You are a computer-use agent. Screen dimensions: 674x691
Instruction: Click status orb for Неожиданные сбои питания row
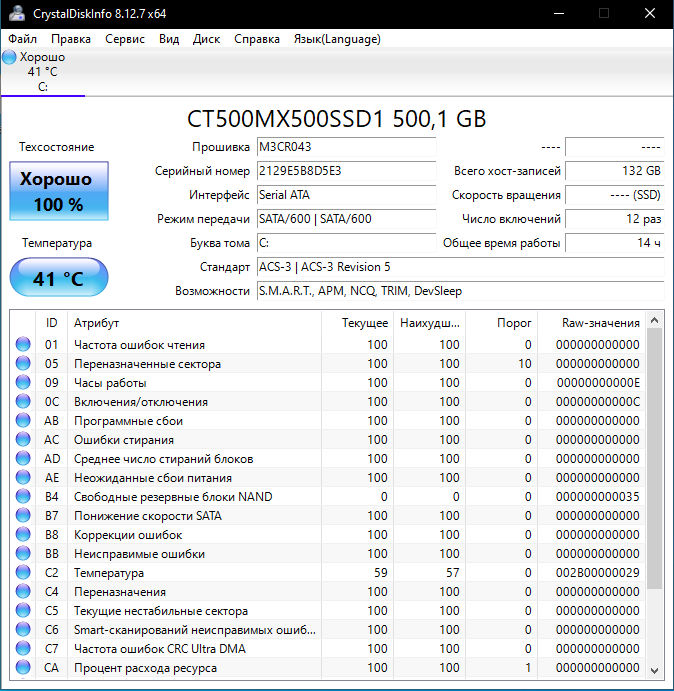(x=23, y=477)
